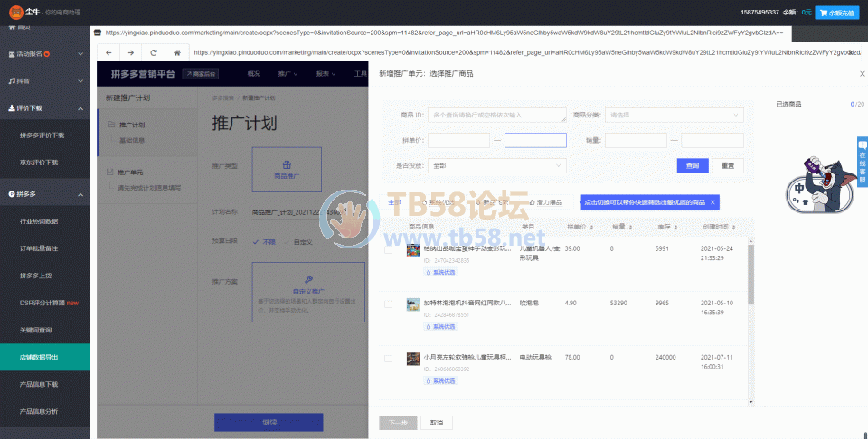Expand the 抖音 sidebar section

[45, 81]
